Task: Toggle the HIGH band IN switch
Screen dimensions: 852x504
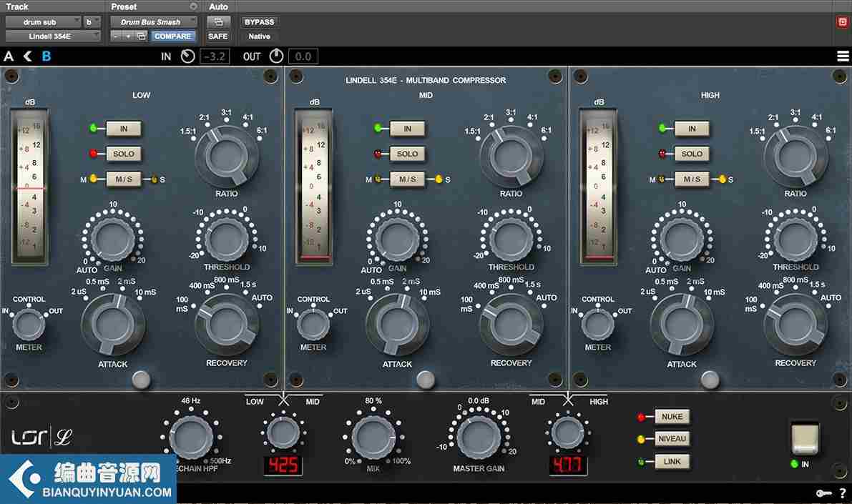Action: (692, 129)
